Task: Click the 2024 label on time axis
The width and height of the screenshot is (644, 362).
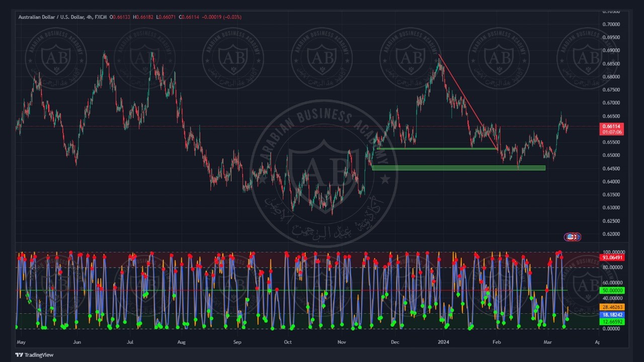Action: (443, 342)
